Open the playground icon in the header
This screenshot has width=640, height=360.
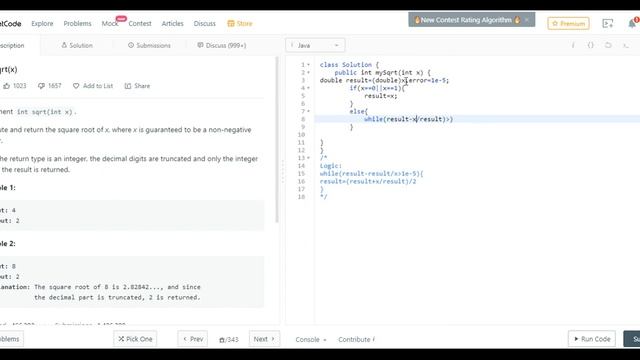607,24
